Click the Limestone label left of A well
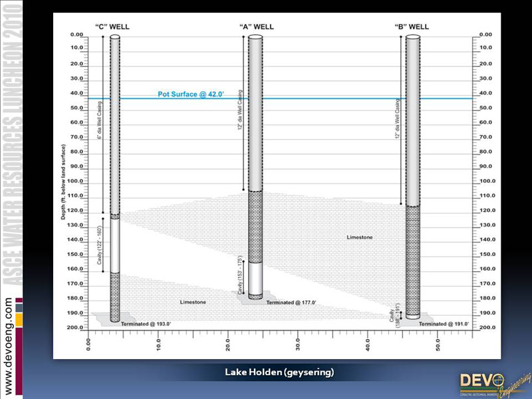Viewport: 532px width, 399px height. click(x=193, y=302)
